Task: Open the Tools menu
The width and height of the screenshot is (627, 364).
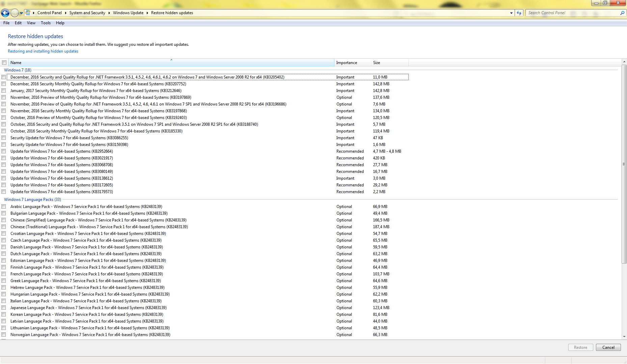Action: (x=46, y=23)
